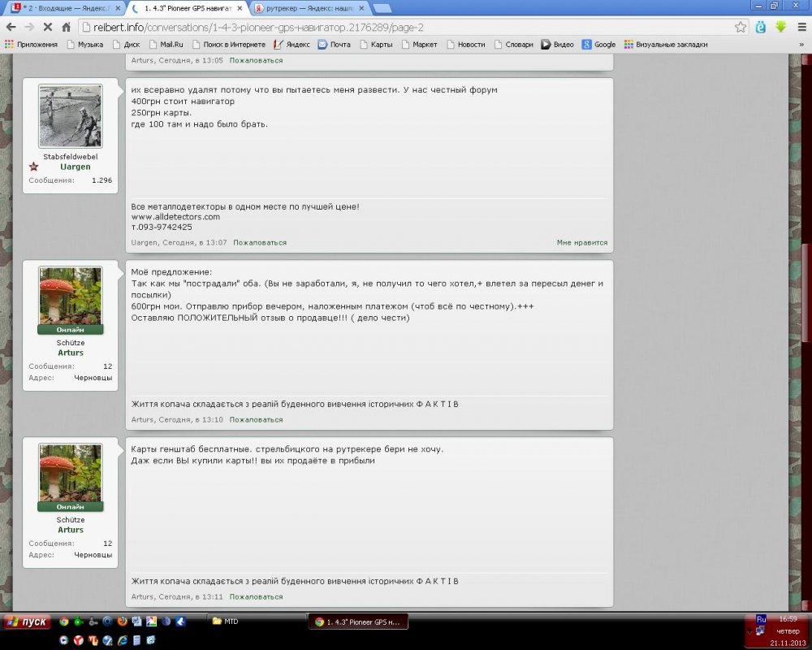Image resolution: width=812 pixels, height=650 pixels.
Task: Open the Google bookmark
Action: click(599, 45)
